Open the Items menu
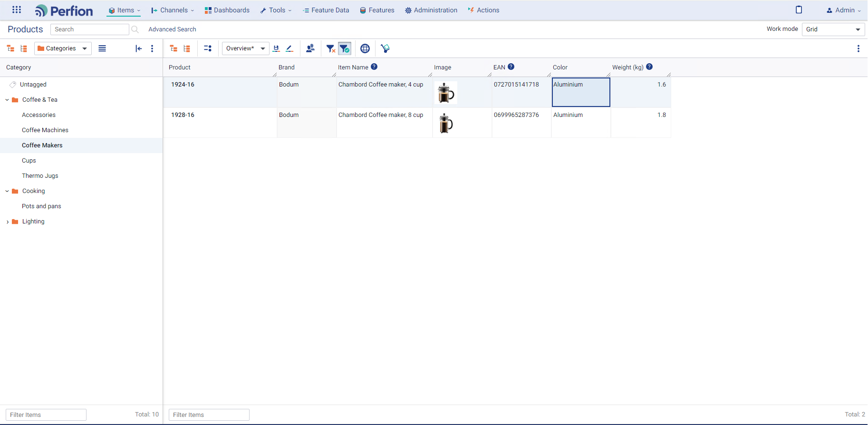The image size is (868, 425). pos(125,10)
